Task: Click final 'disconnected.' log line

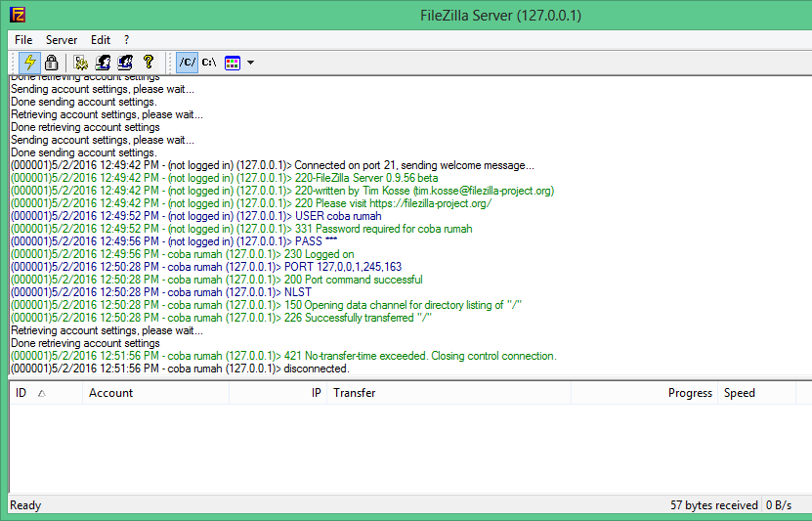Action: pos(180,369)
